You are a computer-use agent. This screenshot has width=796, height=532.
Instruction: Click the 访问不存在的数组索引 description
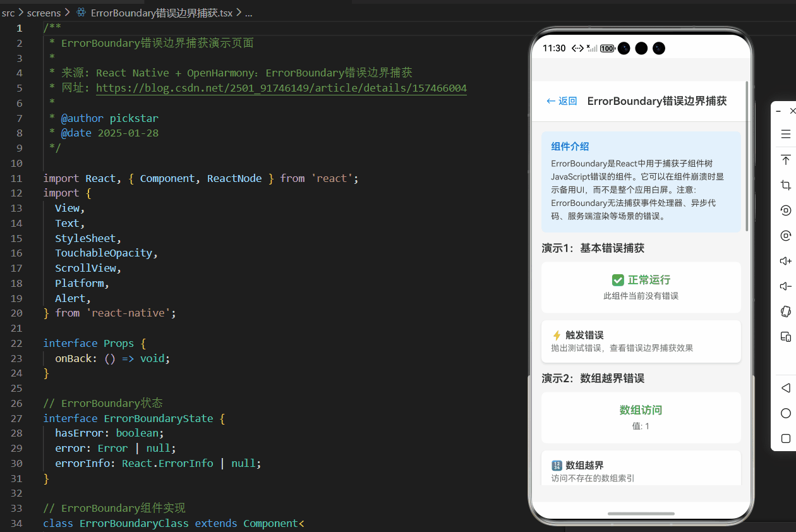click(593, 478)
